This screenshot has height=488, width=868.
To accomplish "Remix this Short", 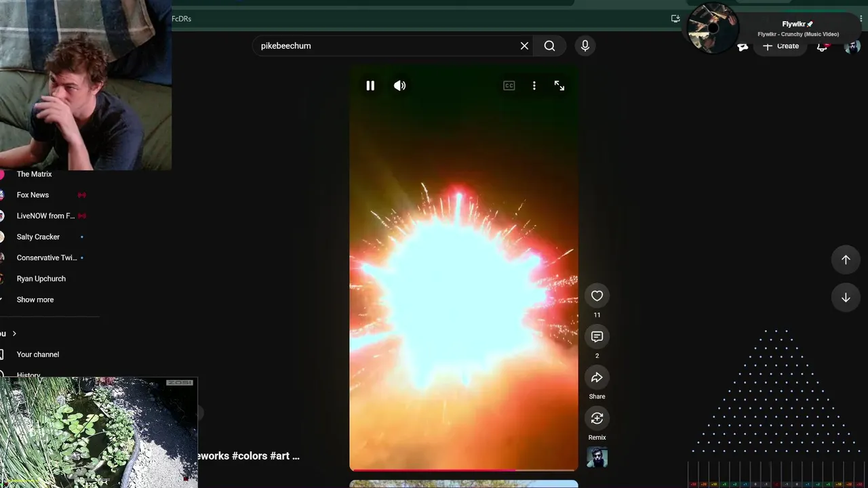I will 597,418.
